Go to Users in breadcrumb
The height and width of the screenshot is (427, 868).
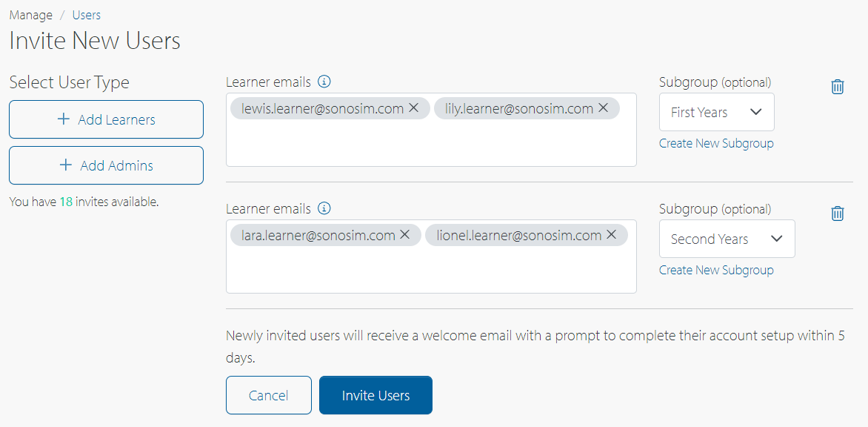coord(87,15)
